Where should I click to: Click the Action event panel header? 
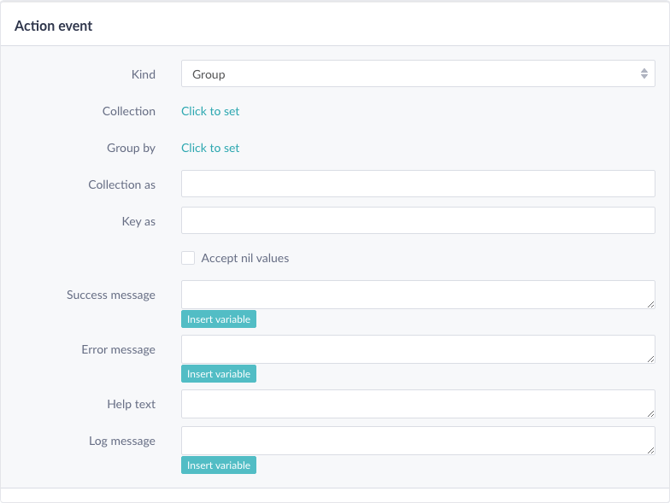(335, 26)
